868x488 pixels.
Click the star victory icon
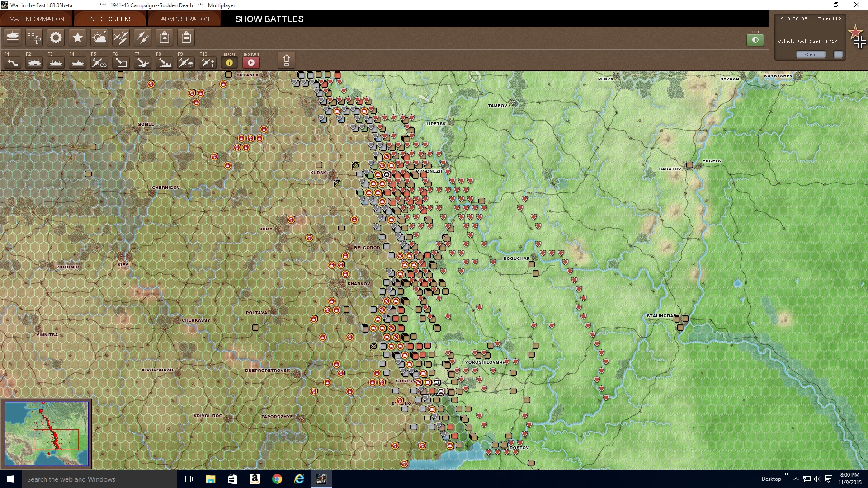pyautogui.click(x=78, y=38)
